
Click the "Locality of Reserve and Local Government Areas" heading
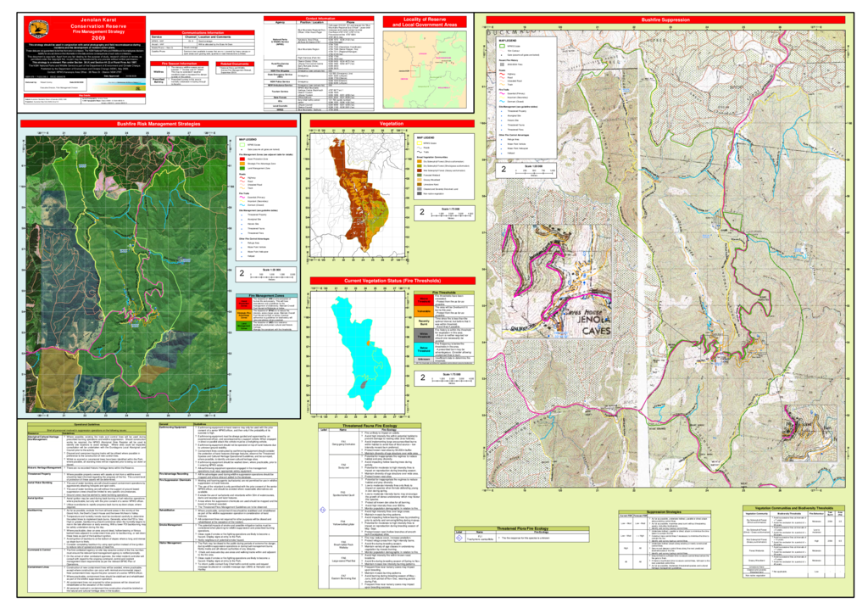pyautogui.click(x=425, y=22)
